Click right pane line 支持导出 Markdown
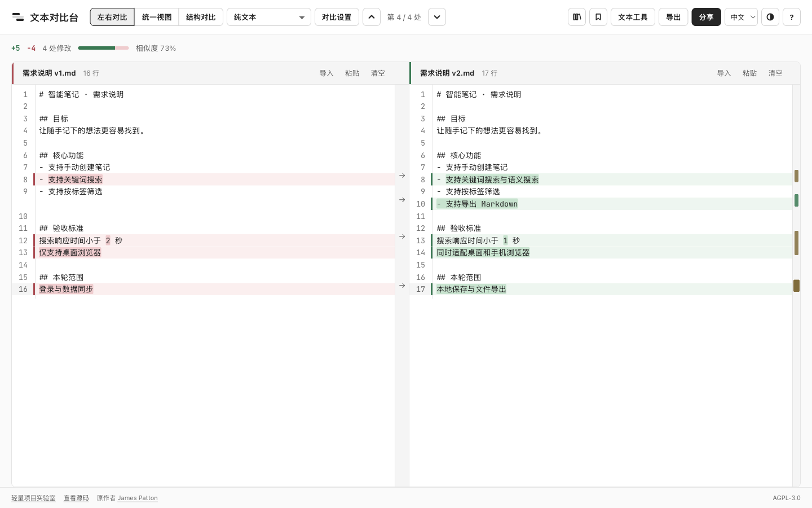812x508 pixels. [612, 204]
